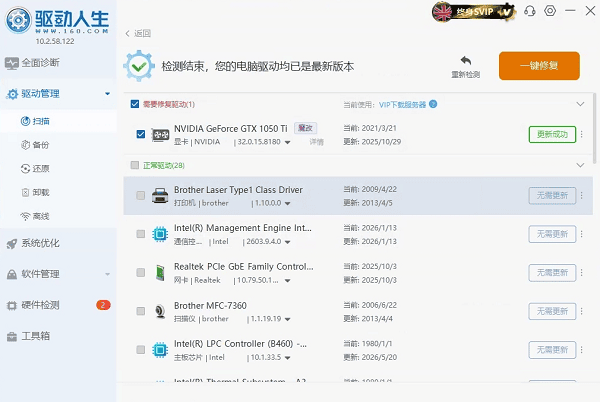Click Intel LPC Controller chip icon
This screenshot has width=600, height=402.
[x=160, y=350]
